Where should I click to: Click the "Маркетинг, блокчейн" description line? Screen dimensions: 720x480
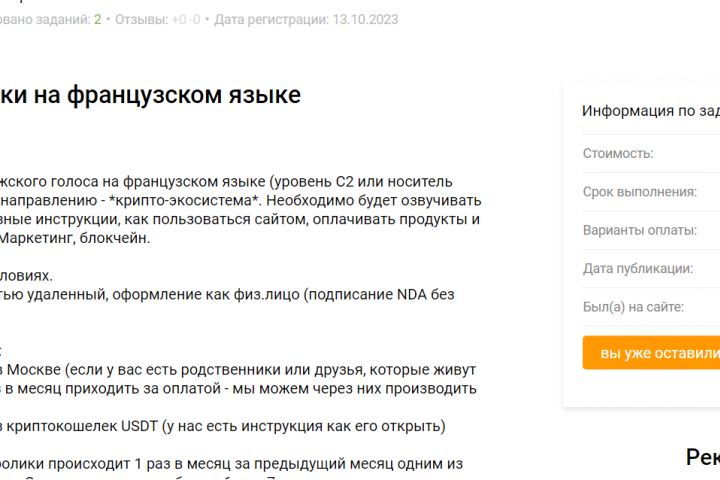(x=75, y=239)
